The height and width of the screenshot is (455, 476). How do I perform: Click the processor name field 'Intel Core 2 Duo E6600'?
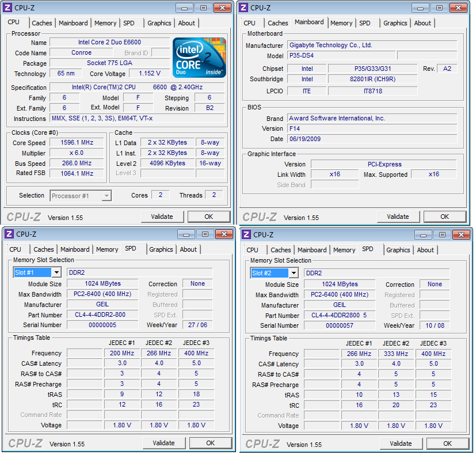[109, 42]
